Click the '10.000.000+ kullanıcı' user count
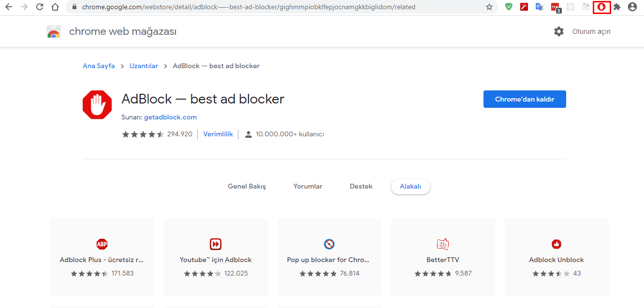 (x=290, y=134)
